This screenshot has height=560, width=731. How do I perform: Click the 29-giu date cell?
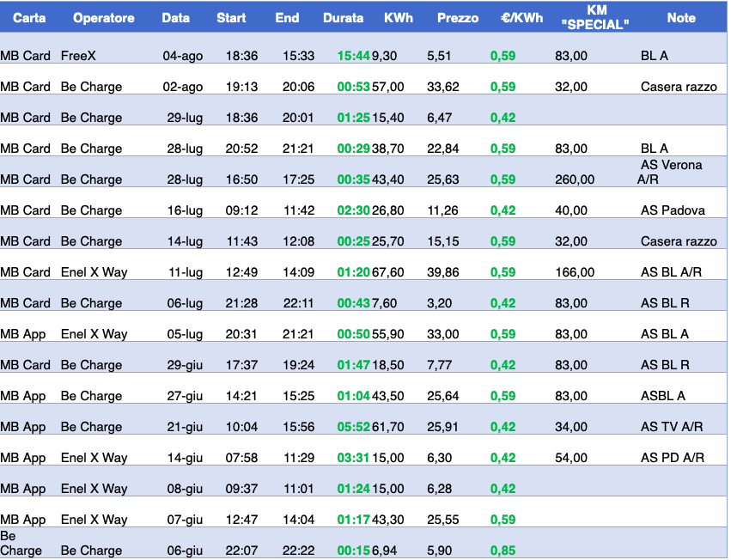(x=185, y=365)
